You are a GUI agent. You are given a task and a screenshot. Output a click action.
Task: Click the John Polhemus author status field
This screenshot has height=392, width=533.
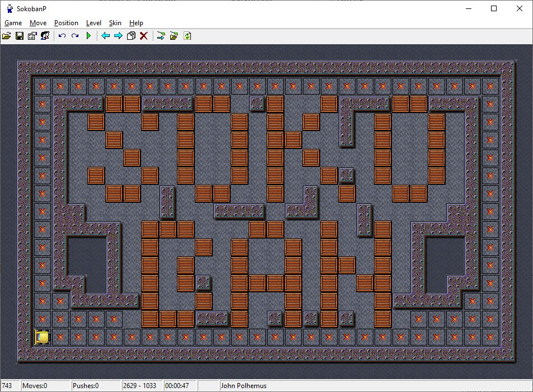pyautogui.click(x=244, y=386)
